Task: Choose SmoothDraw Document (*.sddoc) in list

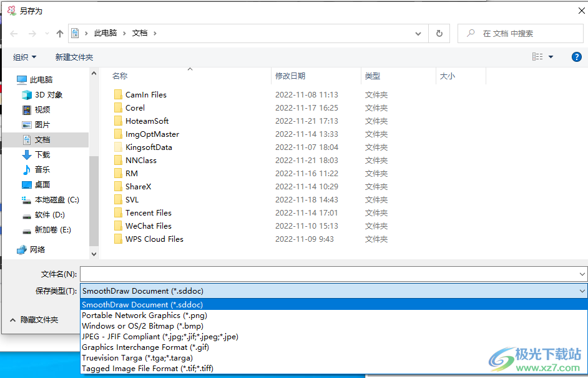Action: click(334, 304)
